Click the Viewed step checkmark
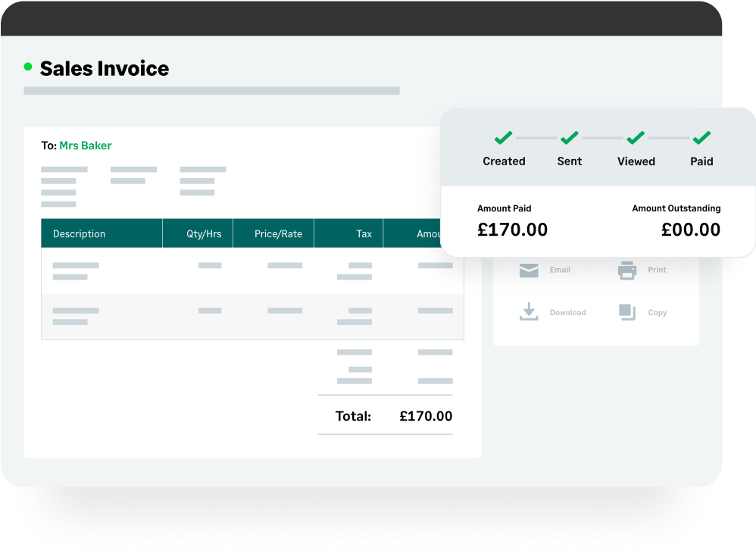The height and width of the screenshot is (554, 756). (636, 138)
